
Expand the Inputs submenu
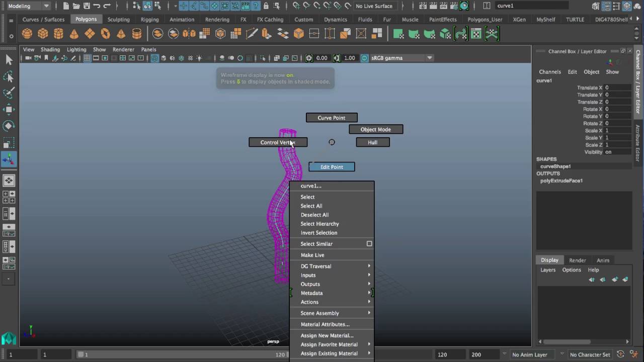332,275
